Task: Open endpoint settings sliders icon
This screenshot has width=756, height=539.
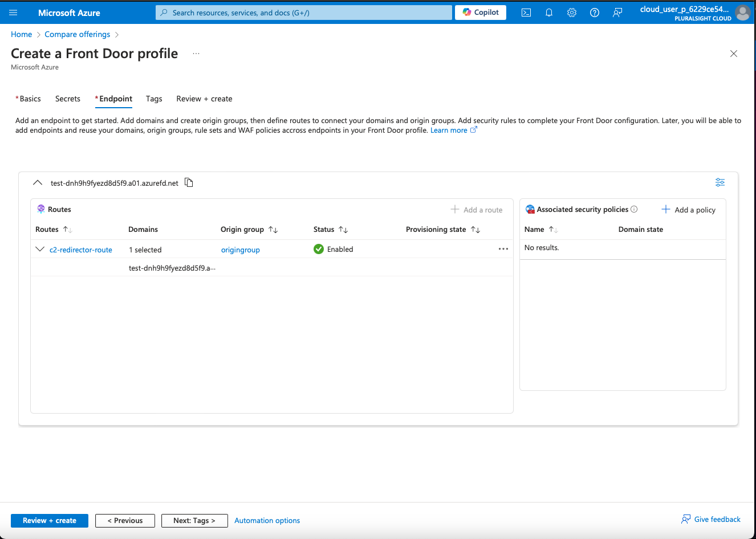Action: [x=720, y=182]
